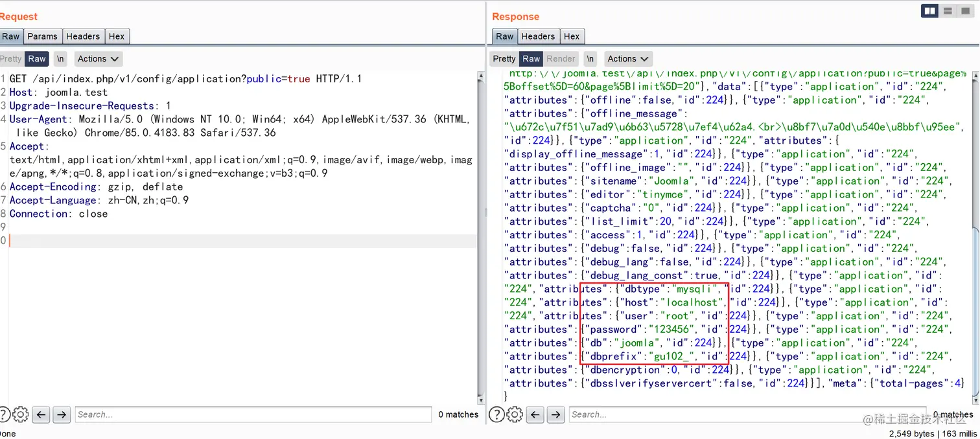Focus the Request search field
The height and width of the screenshot is (439, 980).
tap(253, 414)
